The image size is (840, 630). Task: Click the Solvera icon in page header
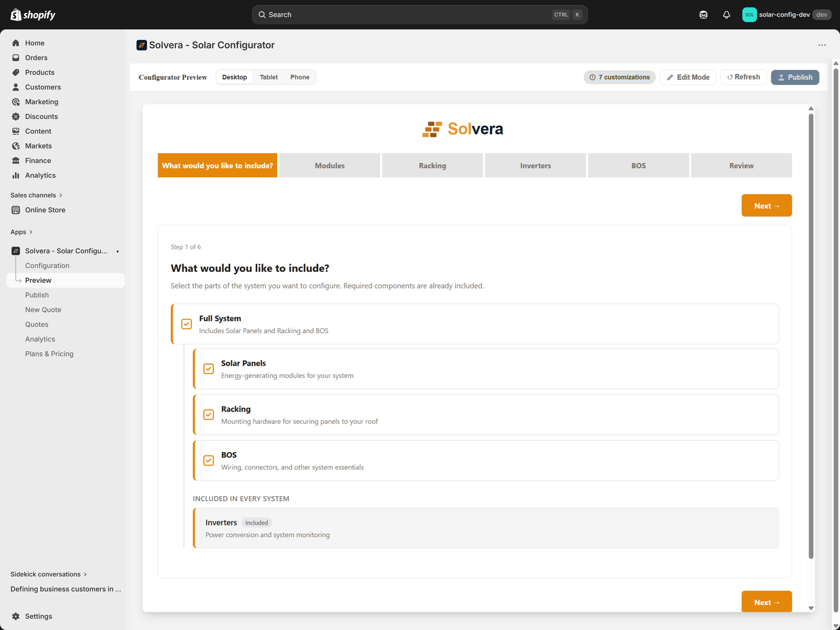click(141, 45)
